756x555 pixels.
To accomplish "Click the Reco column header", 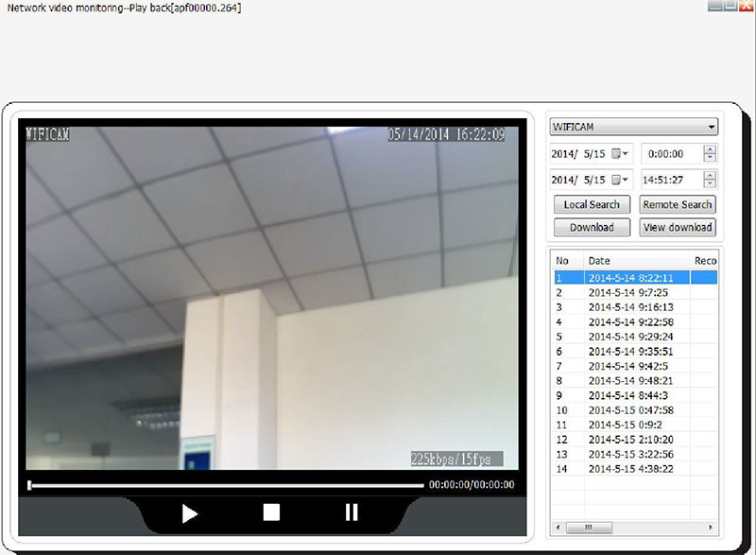I will point(704,261).
